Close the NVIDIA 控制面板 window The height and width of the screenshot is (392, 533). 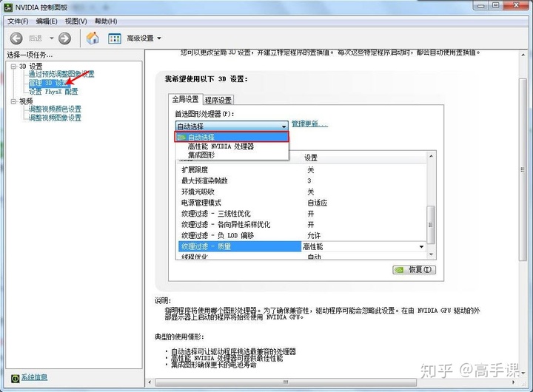(x=516, y=5)
